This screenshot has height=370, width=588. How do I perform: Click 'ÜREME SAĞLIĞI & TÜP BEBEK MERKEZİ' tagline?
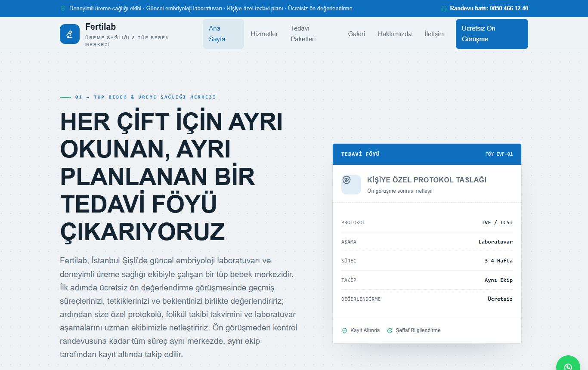127,41
